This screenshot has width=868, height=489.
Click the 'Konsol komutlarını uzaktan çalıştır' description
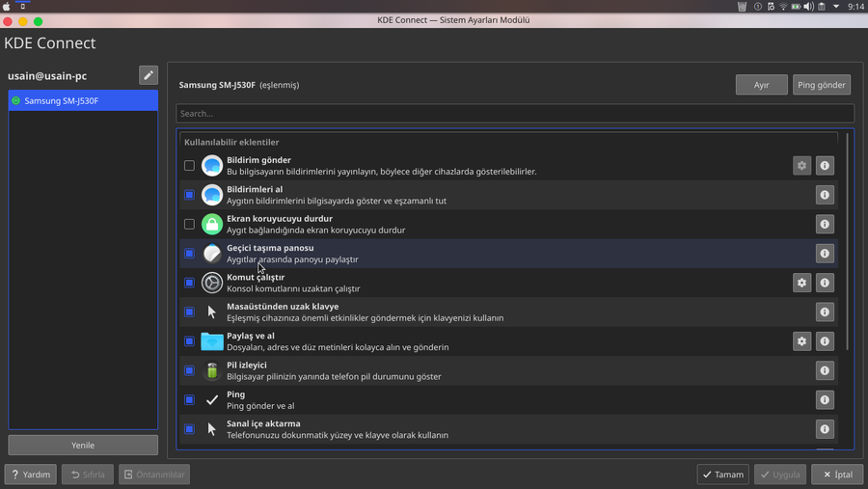pos(293,288)
